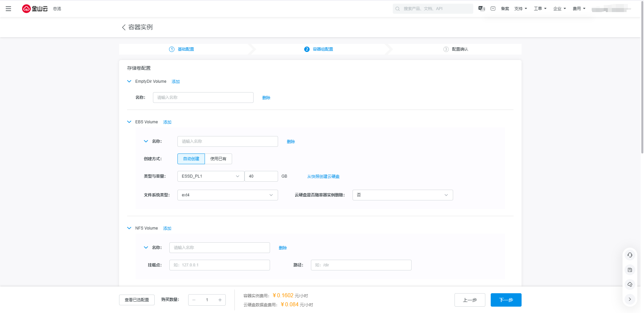
Task: Click the 下一步 button
Action: click(x=506, y=300)
